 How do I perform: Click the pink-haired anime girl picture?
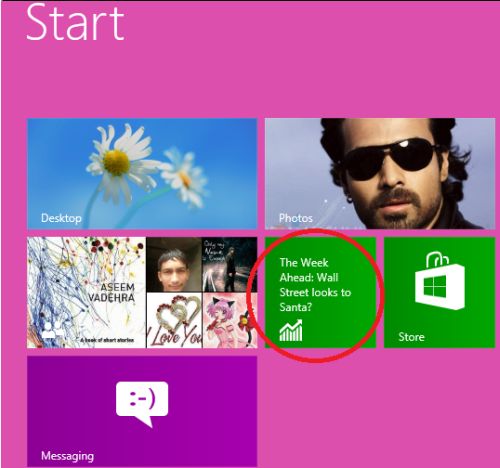(x=230, y=320)
